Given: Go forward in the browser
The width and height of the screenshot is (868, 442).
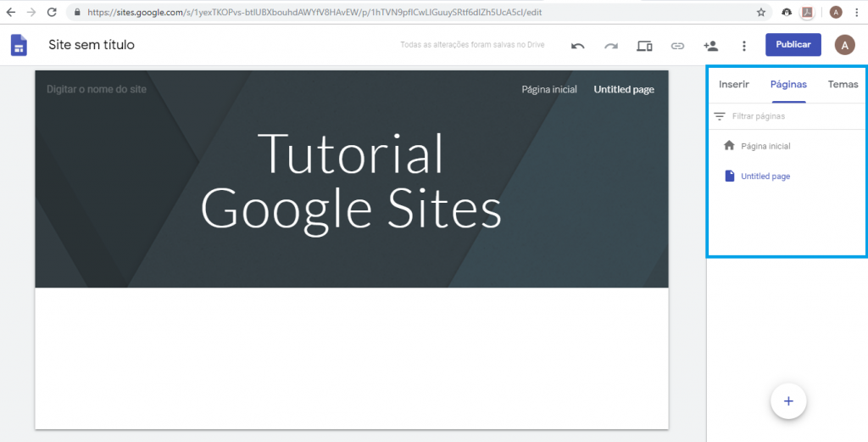Looking at the screenshot, I should (31, 12).
